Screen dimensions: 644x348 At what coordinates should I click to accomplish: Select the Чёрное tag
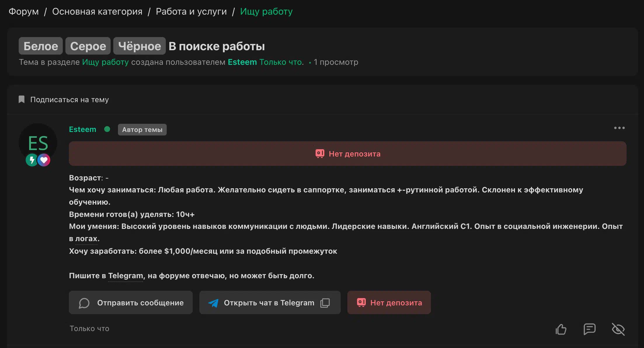coord(140,46)
